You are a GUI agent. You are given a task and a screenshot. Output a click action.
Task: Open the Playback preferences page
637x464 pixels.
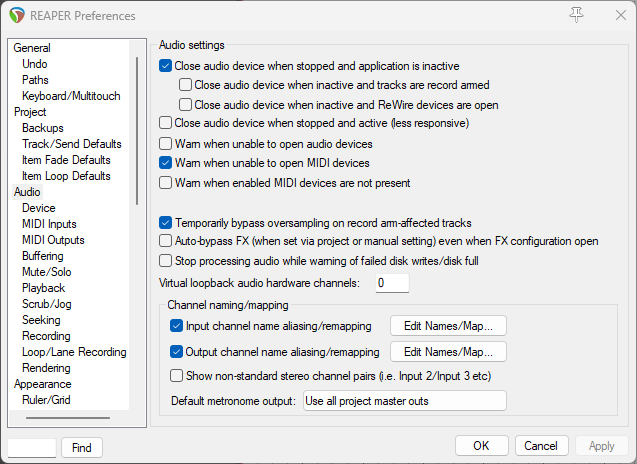coord(43,288)
